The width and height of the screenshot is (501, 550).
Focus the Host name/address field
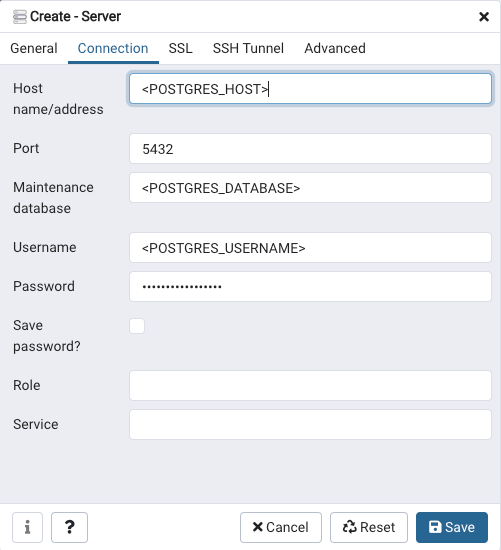[x=310, y=89]
